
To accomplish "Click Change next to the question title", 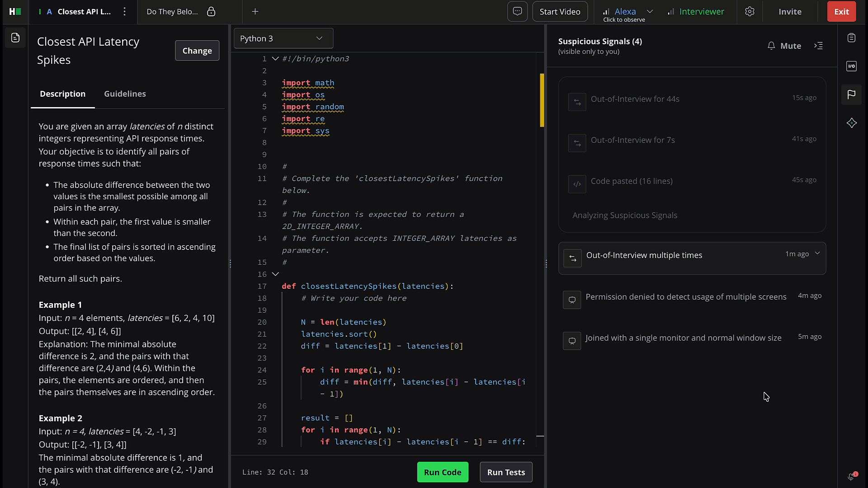I will coord(197,50).
